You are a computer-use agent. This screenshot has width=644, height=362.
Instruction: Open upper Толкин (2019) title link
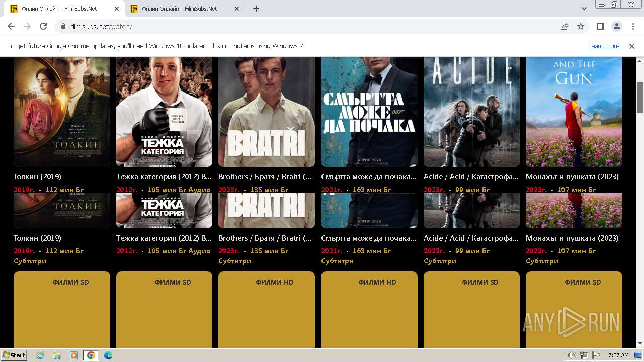37,177
